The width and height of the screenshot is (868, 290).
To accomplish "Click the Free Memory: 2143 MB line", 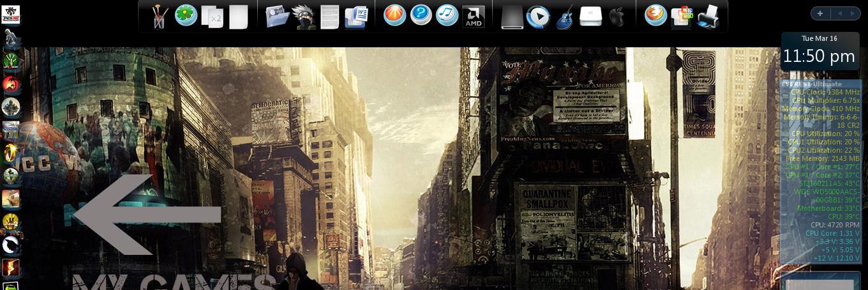I will (x=823, y=158).
